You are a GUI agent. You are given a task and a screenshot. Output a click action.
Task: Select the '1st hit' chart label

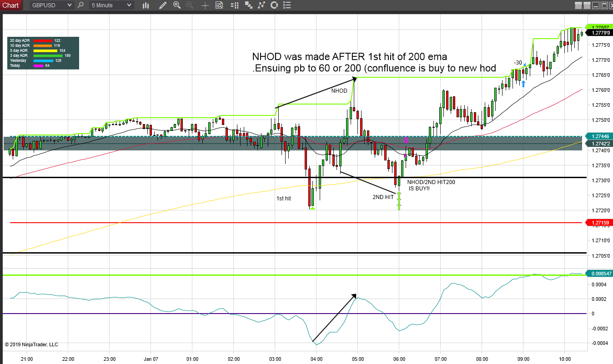point(283,199)
